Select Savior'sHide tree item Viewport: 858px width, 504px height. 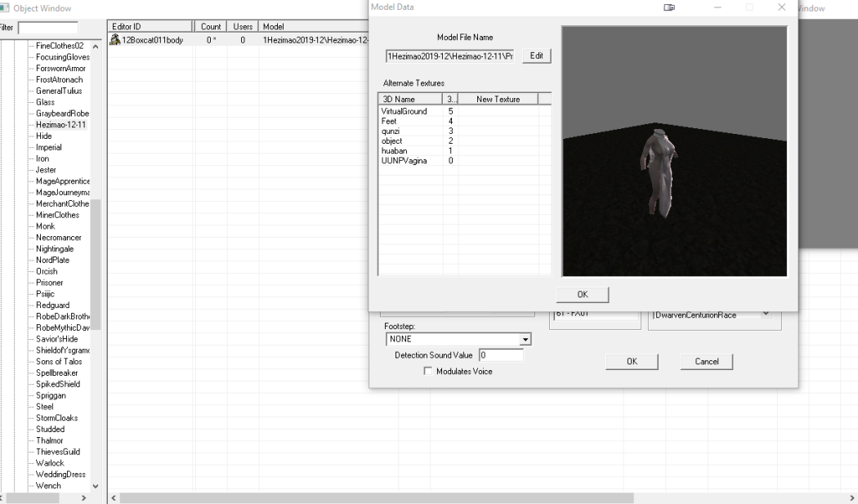57,339
